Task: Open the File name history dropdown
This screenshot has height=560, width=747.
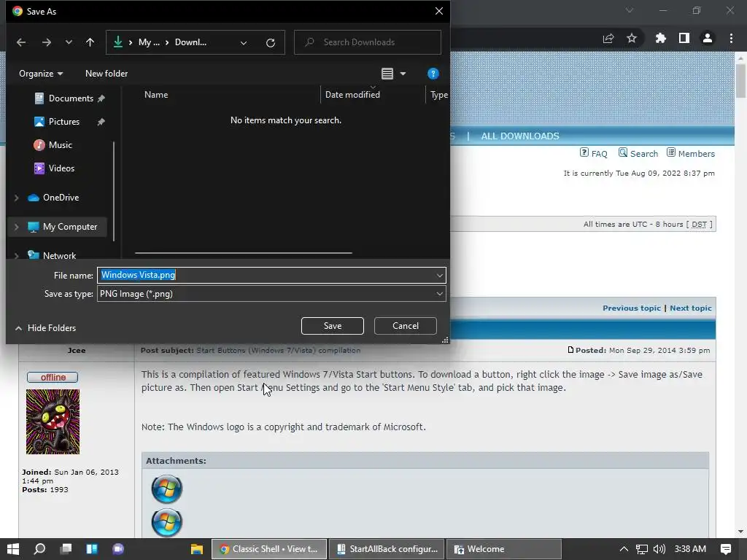Action: tap(439, 275)
